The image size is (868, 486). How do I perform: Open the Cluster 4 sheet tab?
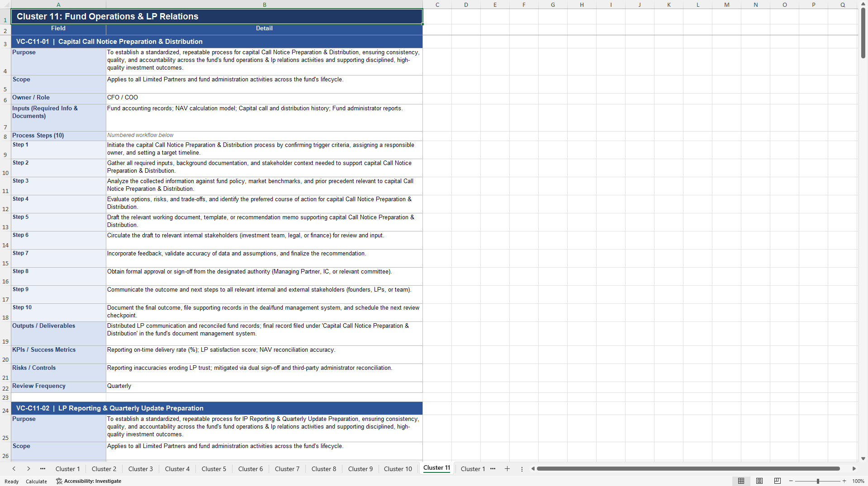pyautogui.click(x=177, y=469)
